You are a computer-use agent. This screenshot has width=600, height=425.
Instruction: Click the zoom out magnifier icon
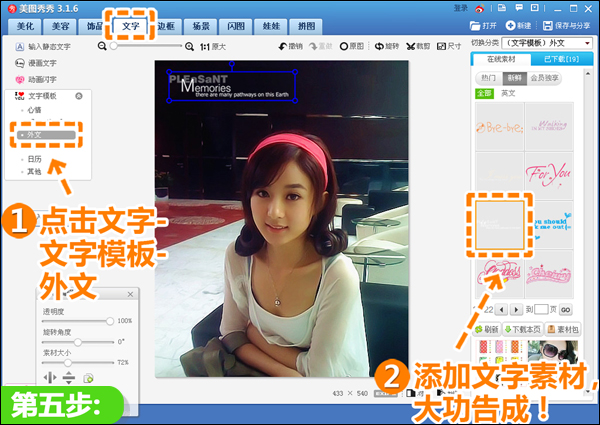click(x=102, y=46)
